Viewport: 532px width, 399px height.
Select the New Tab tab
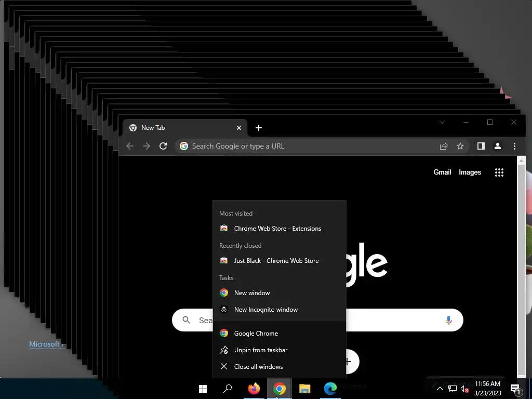click(185, 128)
